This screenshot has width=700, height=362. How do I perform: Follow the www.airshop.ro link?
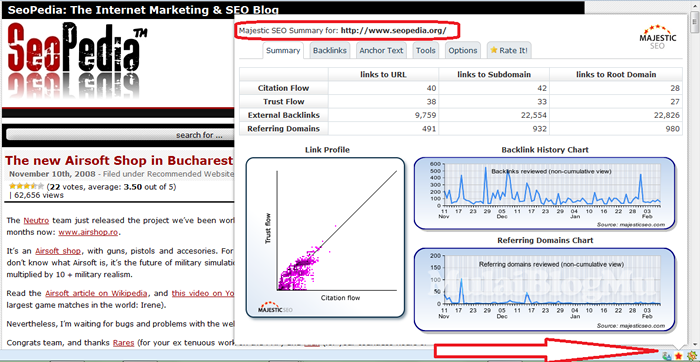[x=88, y=233]
